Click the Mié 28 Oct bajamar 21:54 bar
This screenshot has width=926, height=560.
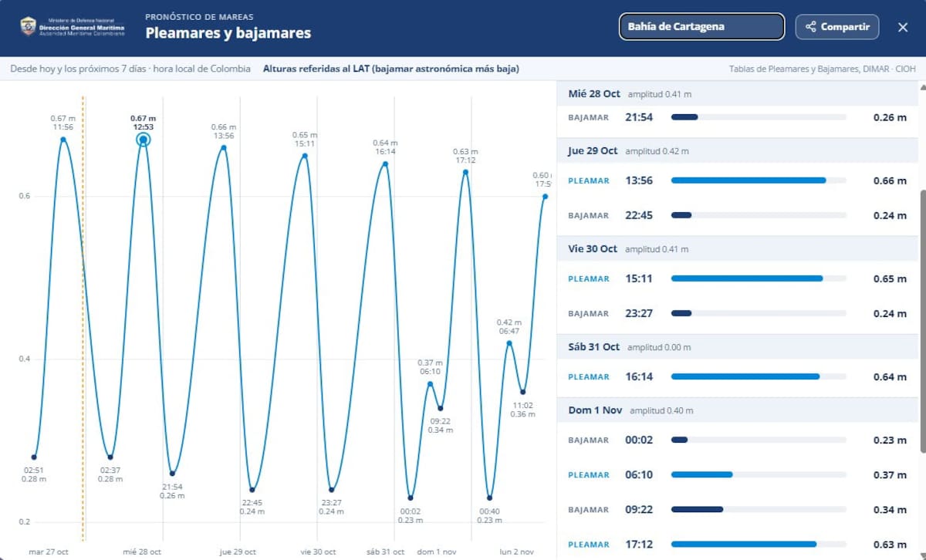coord(759,117)
